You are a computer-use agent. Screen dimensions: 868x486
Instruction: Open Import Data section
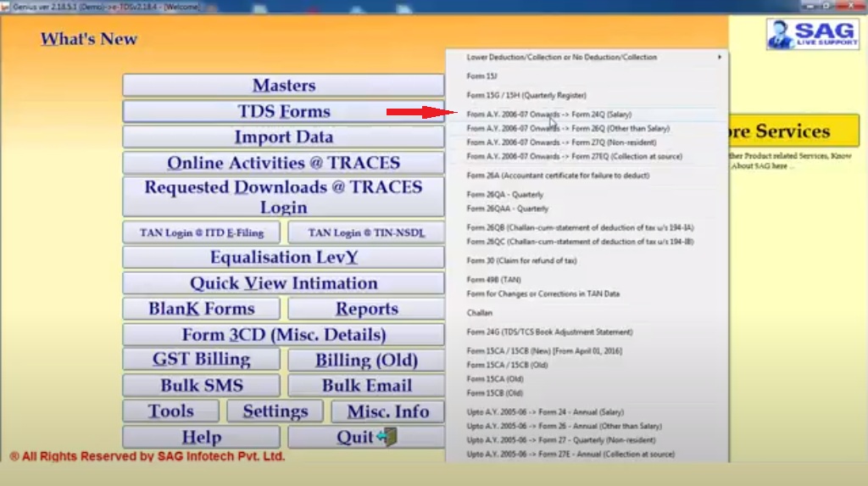[x=283, y=137]
